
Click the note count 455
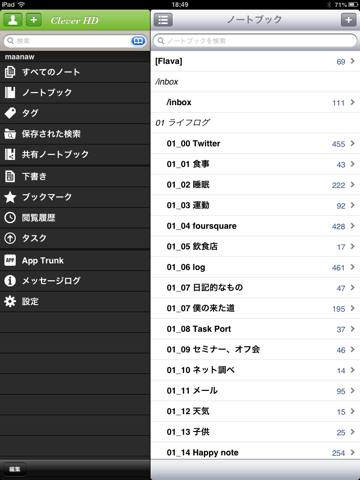338,144
